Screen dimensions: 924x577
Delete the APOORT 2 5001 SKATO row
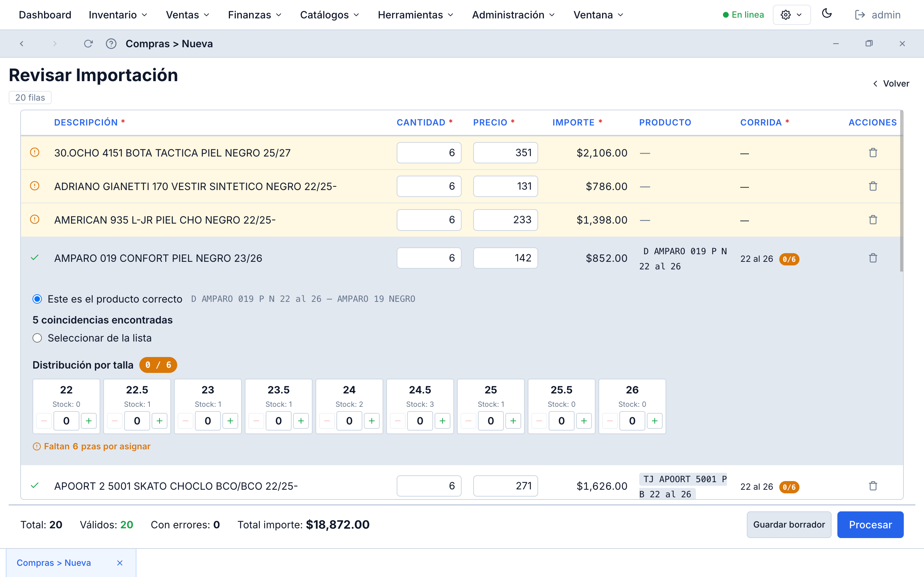coord(873,486)
